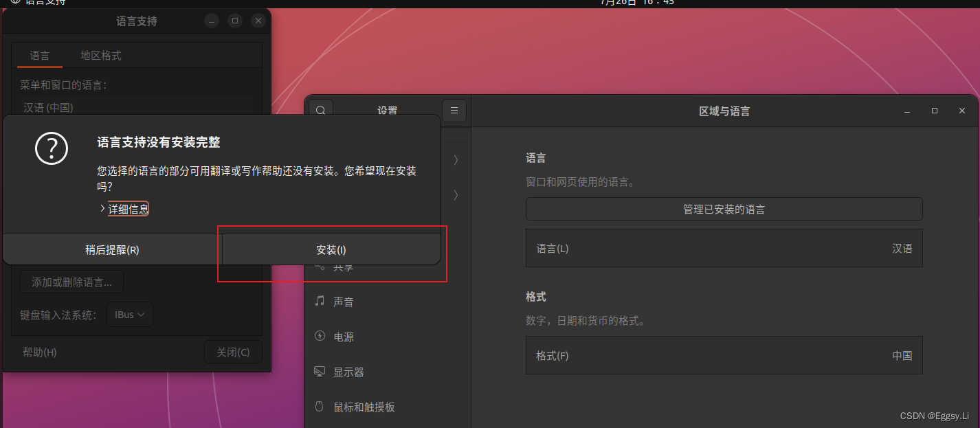Open the search icon in Settings
This screenshot has height=428, width=980.
(321, 111)
